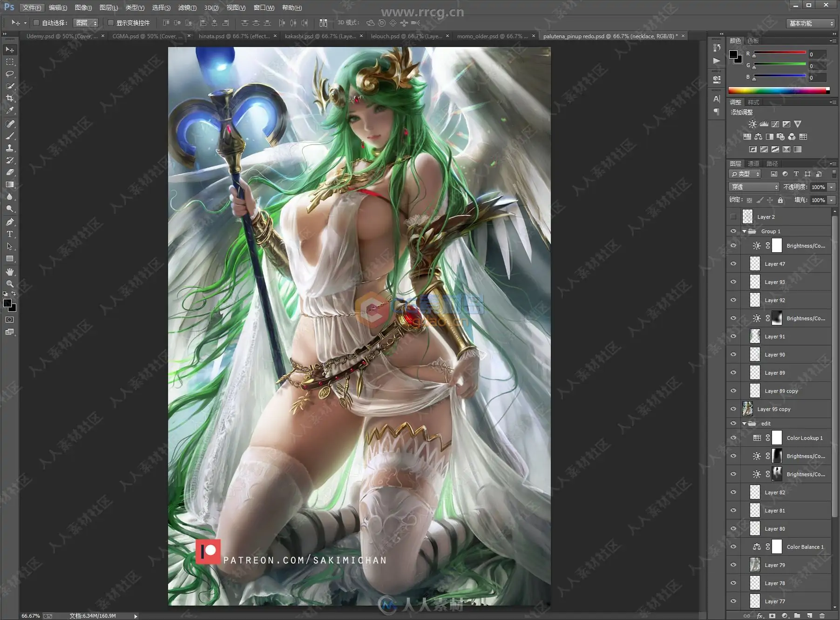Click the layer style fx icon
This screenshot has width=840, height=620.
(x=760, y=615)
